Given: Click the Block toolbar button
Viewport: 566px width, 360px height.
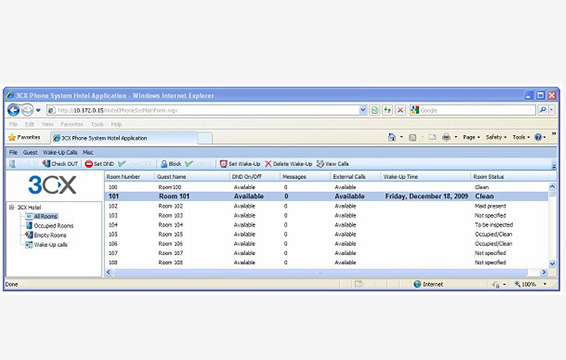Looking at the screenshot, I should click(171, 164).
